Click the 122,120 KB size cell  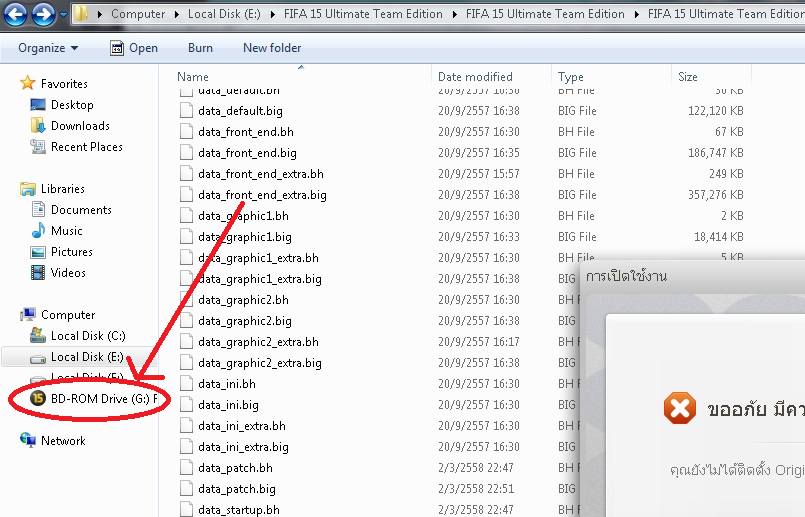pyautogui.click(x=716, y=111)
